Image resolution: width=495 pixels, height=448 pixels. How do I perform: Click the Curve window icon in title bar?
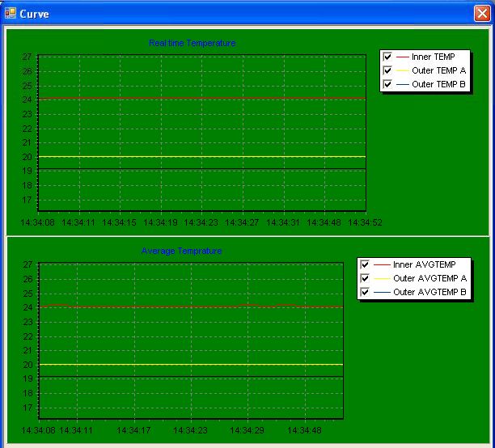point(10,14)
